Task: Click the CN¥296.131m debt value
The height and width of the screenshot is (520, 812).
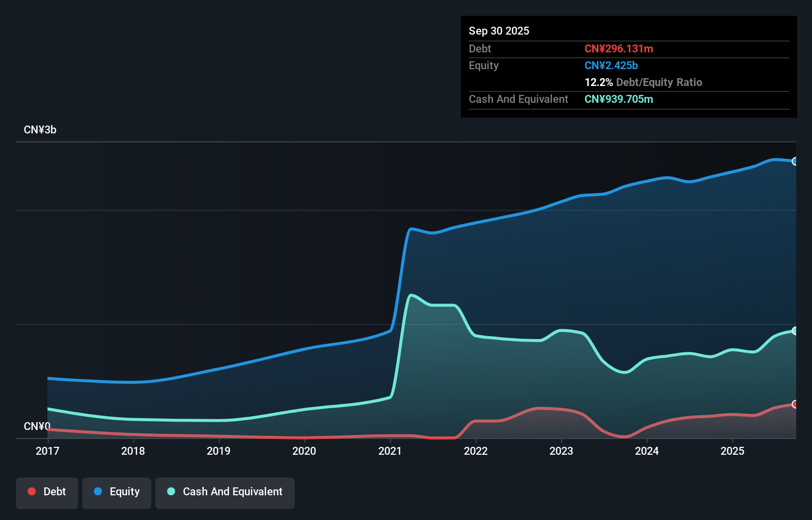Action: coord(619,49)
